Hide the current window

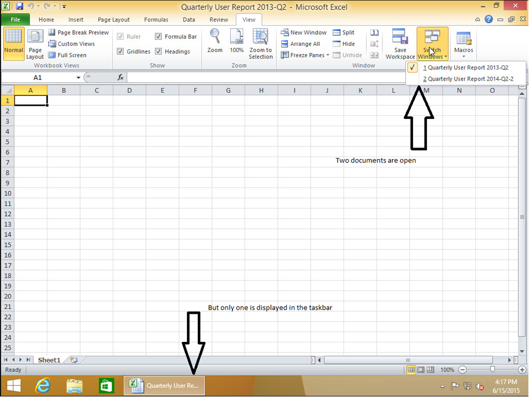pyautogui.click(x=344, y=44)
